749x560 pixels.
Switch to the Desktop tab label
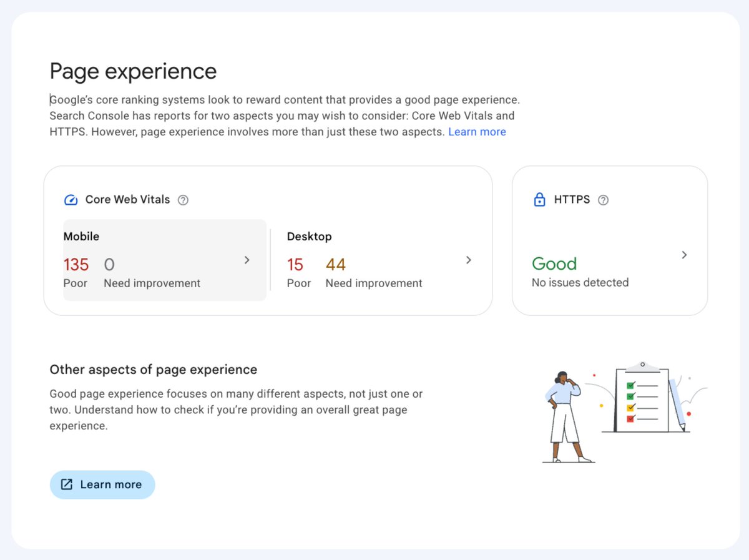pos(309,236)
